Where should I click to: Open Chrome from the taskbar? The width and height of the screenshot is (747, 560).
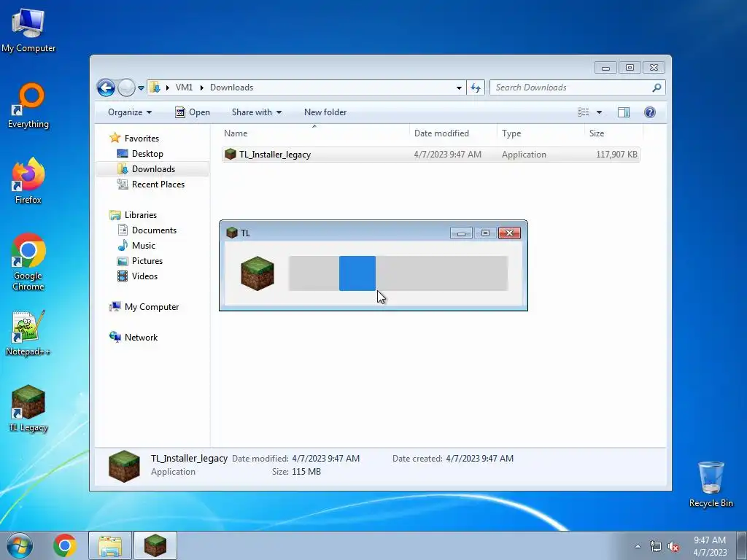(x=65, y=545)
